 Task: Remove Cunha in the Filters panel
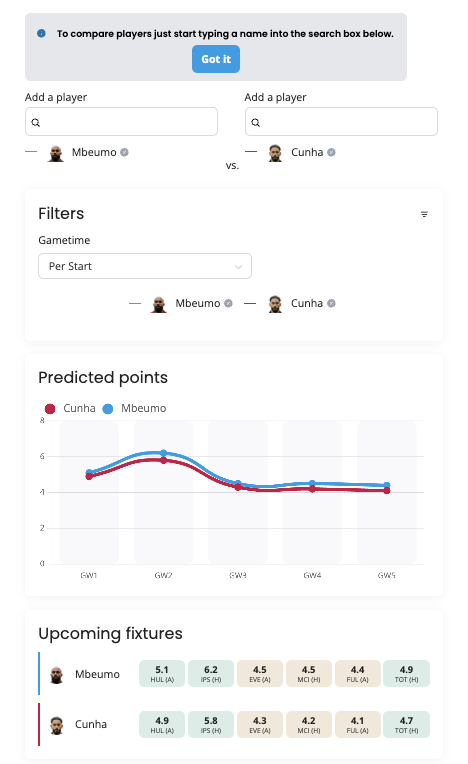[x=331, y=304]
